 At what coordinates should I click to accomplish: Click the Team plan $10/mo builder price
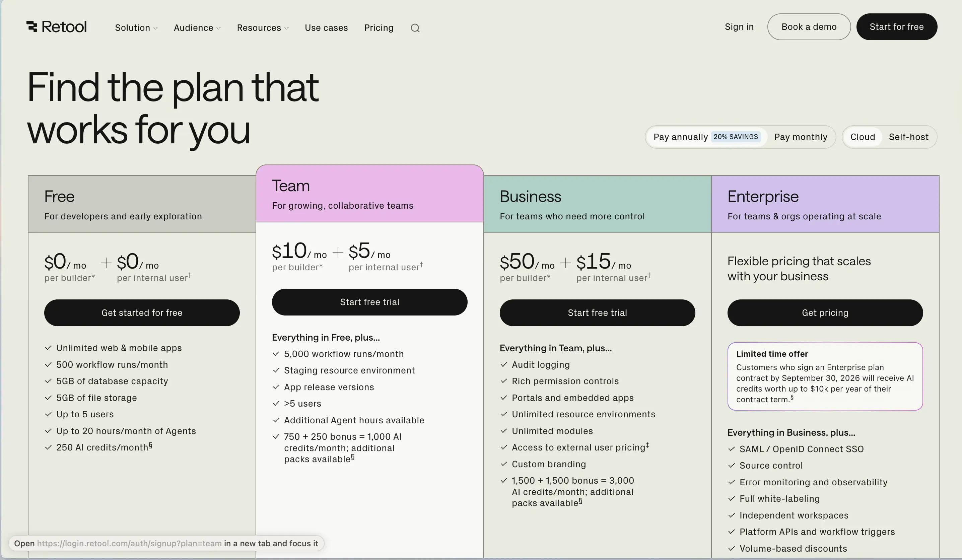coord(299,251)
